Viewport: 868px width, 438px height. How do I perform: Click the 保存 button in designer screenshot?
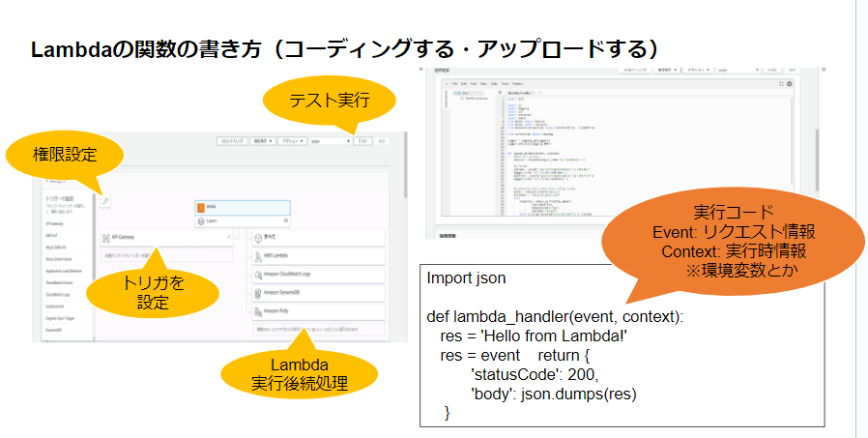click(x=381, y=141)
